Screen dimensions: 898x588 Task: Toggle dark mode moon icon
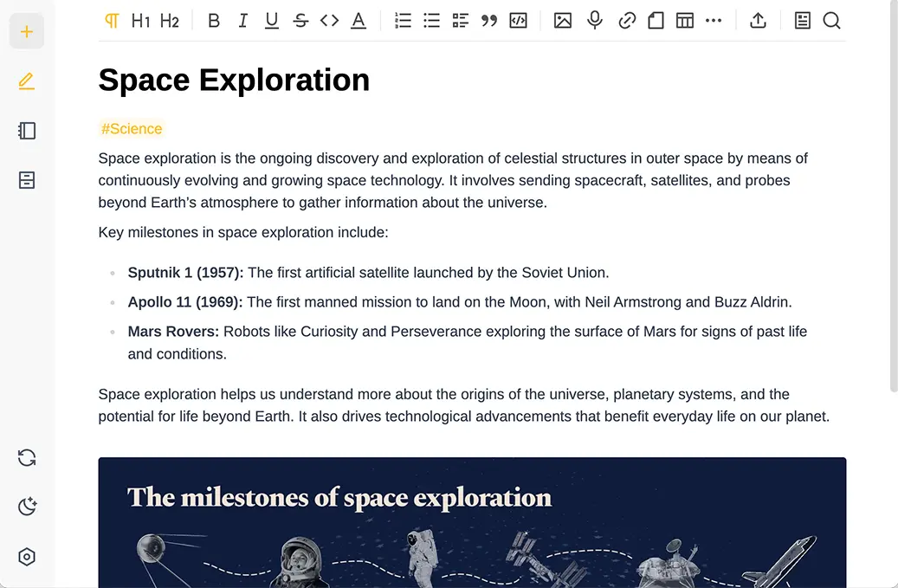pos(27,507)
